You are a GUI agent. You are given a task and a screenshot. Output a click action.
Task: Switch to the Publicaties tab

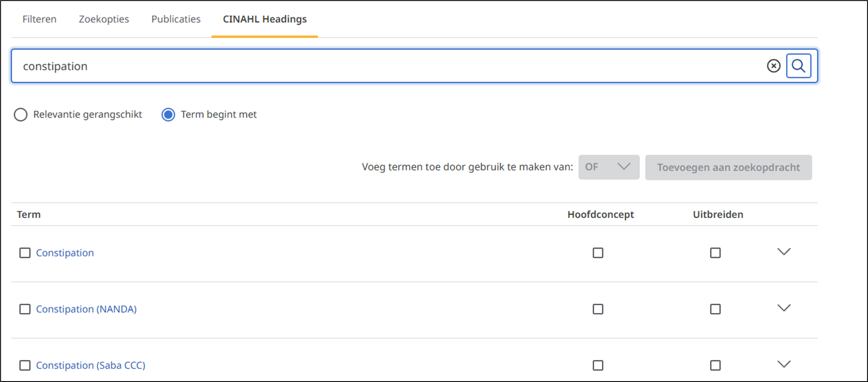point(176,19)
